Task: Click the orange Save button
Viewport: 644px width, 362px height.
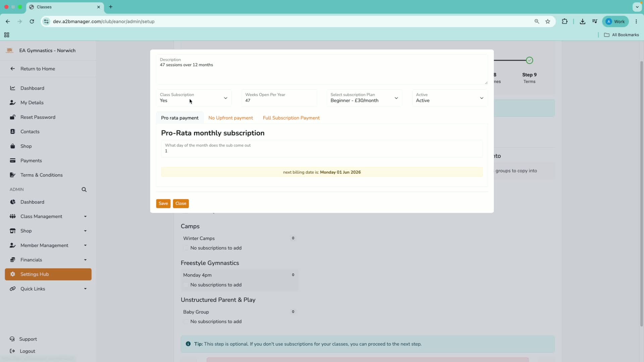Action: point(163,203)
